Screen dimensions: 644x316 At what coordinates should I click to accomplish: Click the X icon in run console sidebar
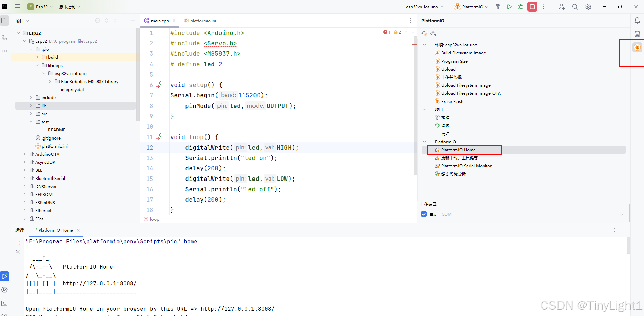(18, 252)
